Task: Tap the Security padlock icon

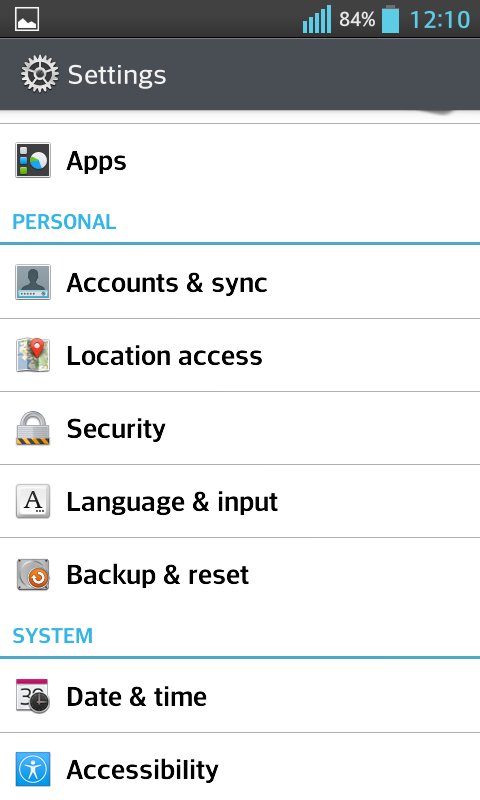Action: tap(33, 428)
